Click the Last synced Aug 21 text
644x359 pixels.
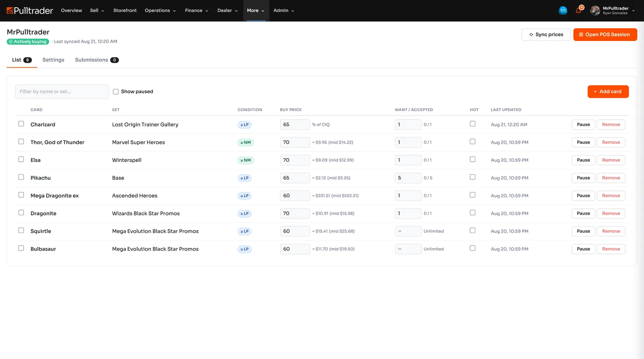(85, 41)
